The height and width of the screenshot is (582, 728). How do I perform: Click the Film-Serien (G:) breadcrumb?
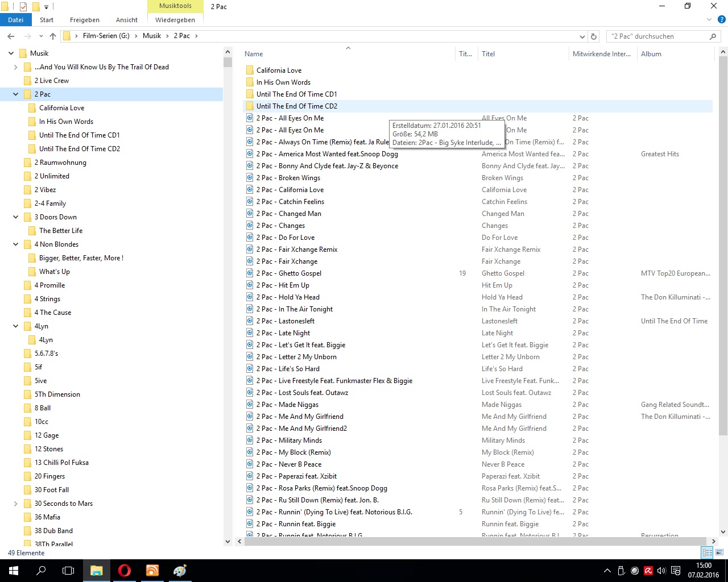click(x=106, y=36)
